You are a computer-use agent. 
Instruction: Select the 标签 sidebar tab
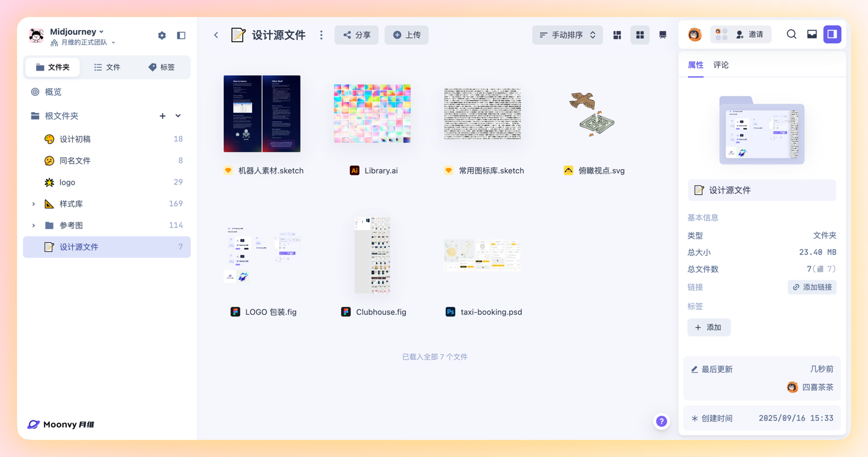[162, 67]
